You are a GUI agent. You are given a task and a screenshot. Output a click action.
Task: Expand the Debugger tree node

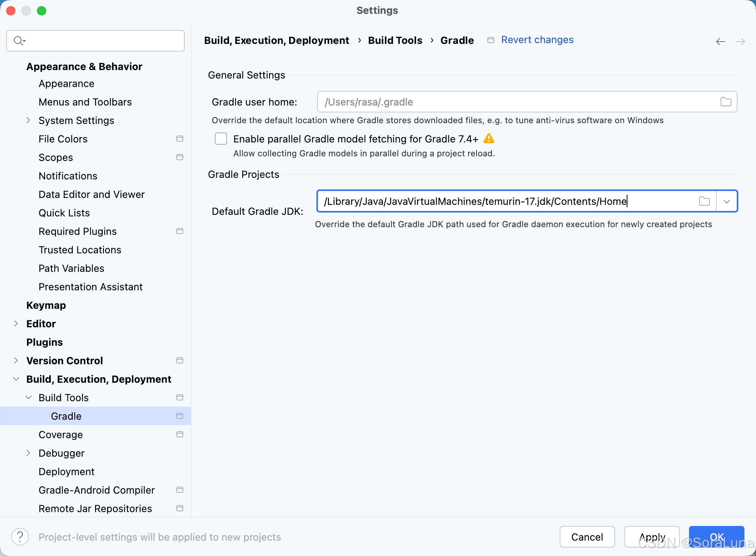point(28,453)
